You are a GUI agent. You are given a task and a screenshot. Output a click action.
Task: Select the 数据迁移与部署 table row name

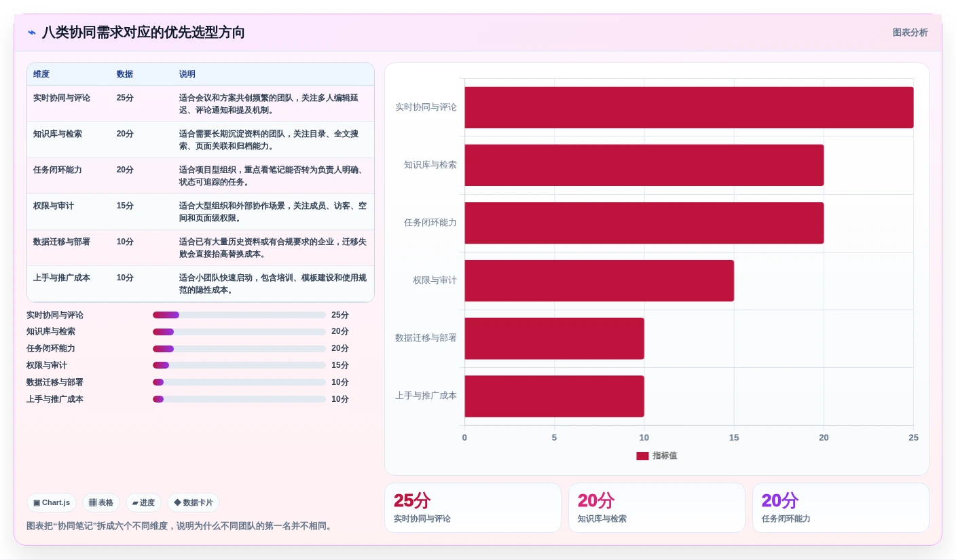coord(62,242)
